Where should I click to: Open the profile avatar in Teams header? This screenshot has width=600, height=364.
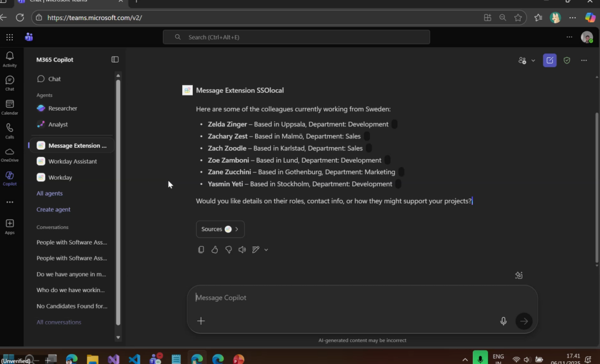coord(587,37)
